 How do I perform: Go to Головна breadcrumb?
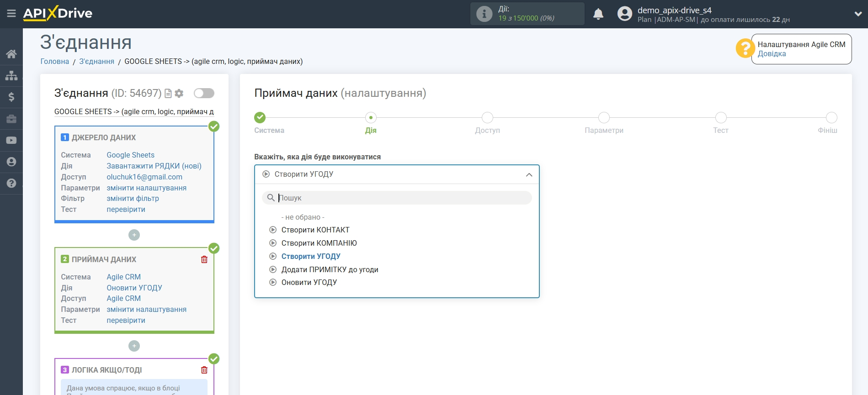(x=55, y=62)
